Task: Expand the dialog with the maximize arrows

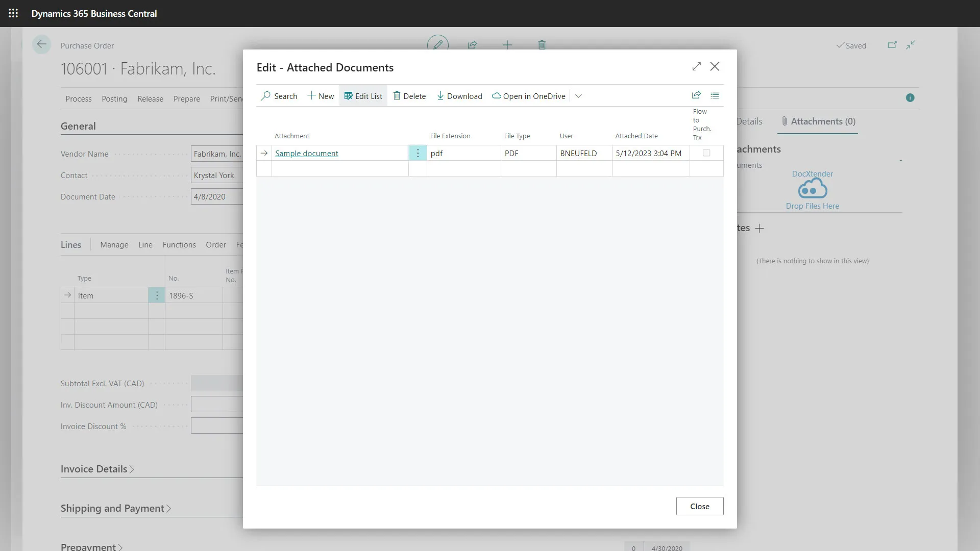Action: pos(697,67)
